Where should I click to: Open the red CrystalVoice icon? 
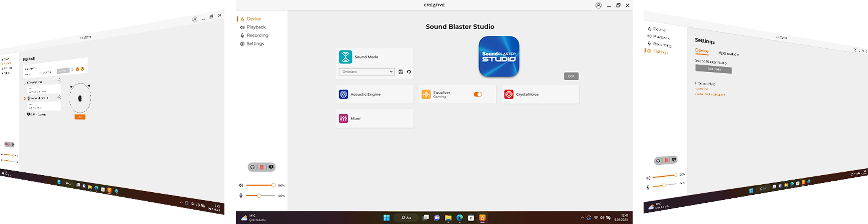(x=509, y=95)
